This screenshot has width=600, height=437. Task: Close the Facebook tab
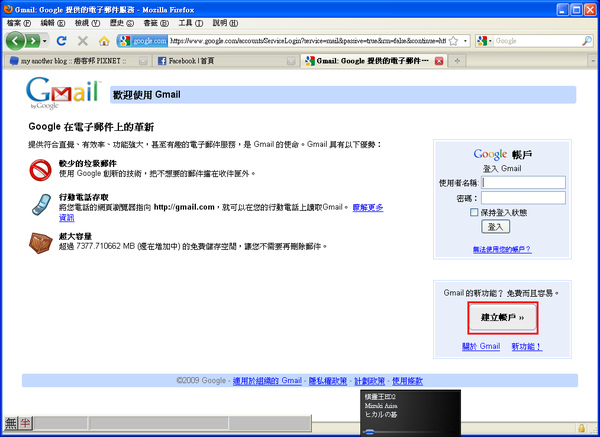point(291,61)
